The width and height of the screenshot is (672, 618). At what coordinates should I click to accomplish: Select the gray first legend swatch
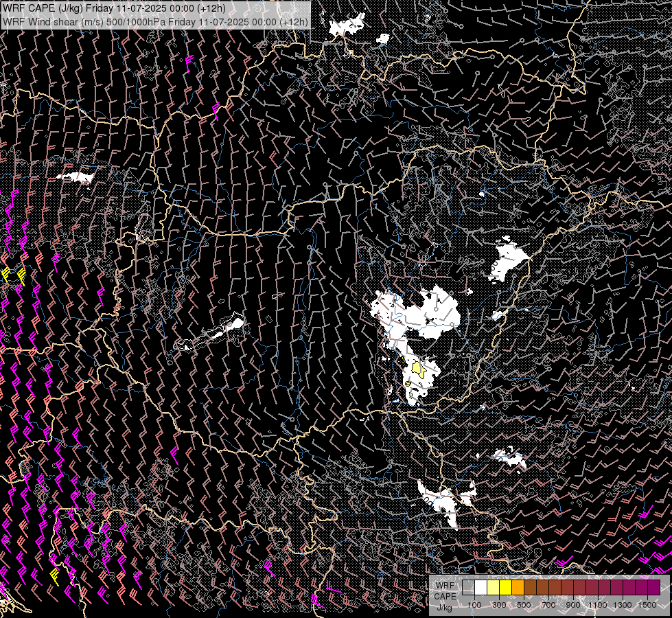pyautogui.click(x=468, y=588)
